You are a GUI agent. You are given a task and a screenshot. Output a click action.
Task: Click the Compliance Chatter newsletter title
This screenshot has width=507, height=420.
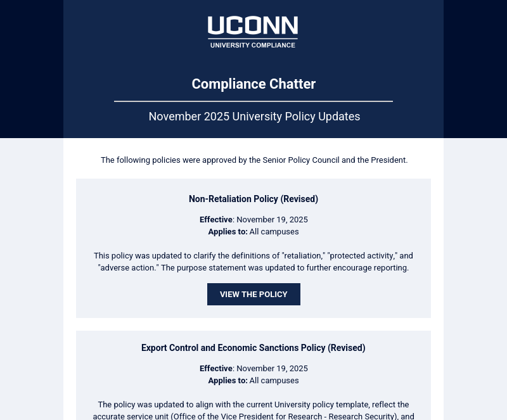coord(253,84)
